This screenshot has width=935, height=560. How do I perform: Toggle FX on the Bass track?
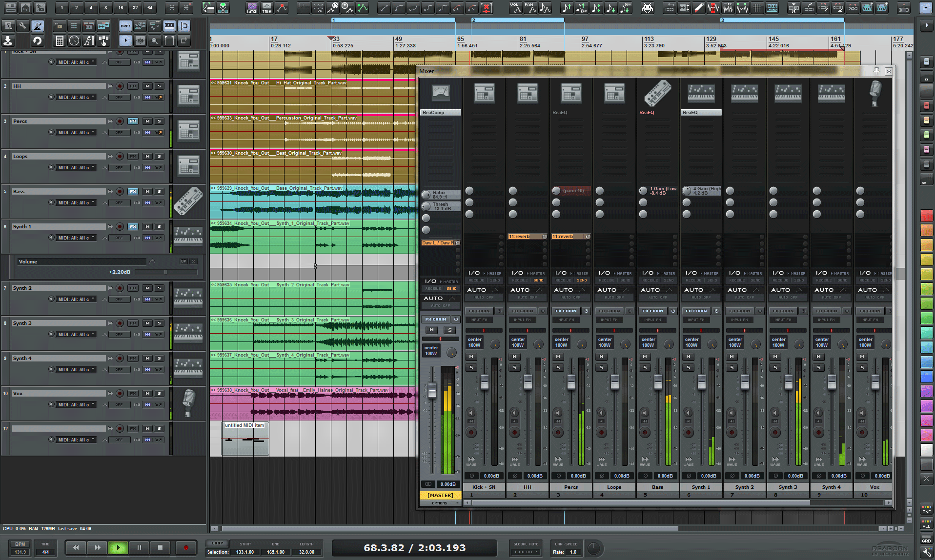[133, 191]
